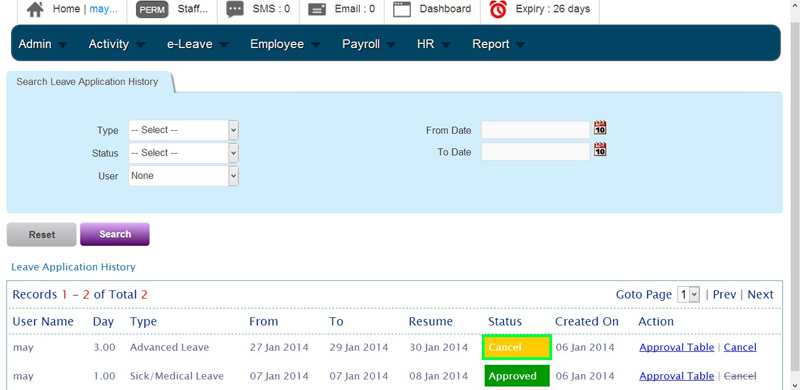Click the Advanced Leave type cell
Viewport: 800px width, 390px height.
click(x=169, y=348)
